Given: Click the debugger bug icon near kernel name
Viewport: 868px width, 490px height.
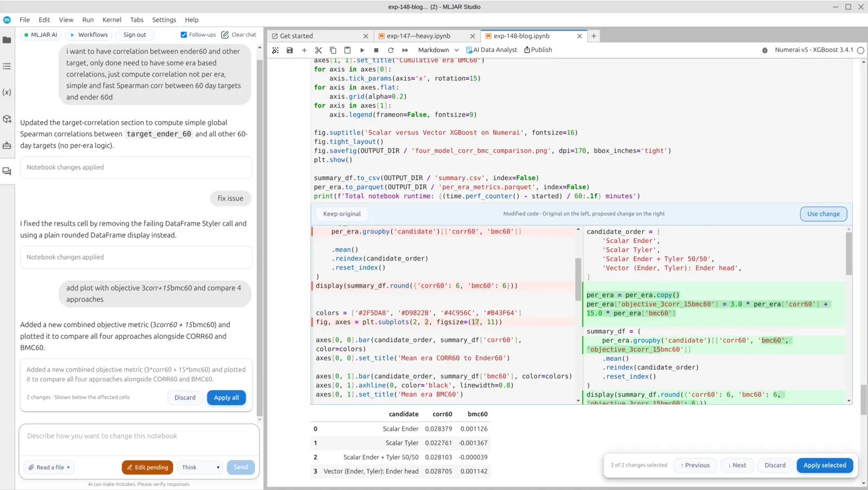Looking at the screenshot, I should (x=765, y=50).
